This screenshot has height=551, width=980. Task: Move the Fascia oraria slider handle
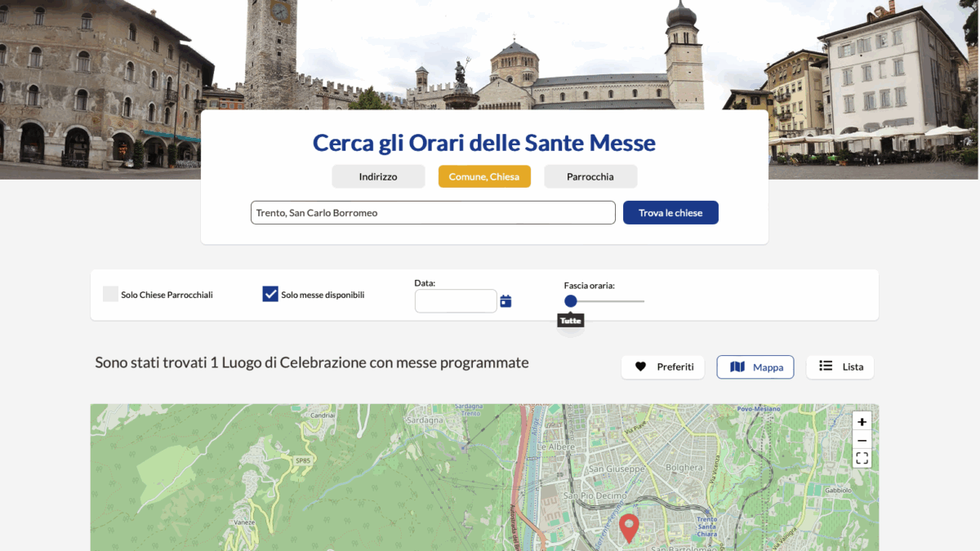[570, 300]
